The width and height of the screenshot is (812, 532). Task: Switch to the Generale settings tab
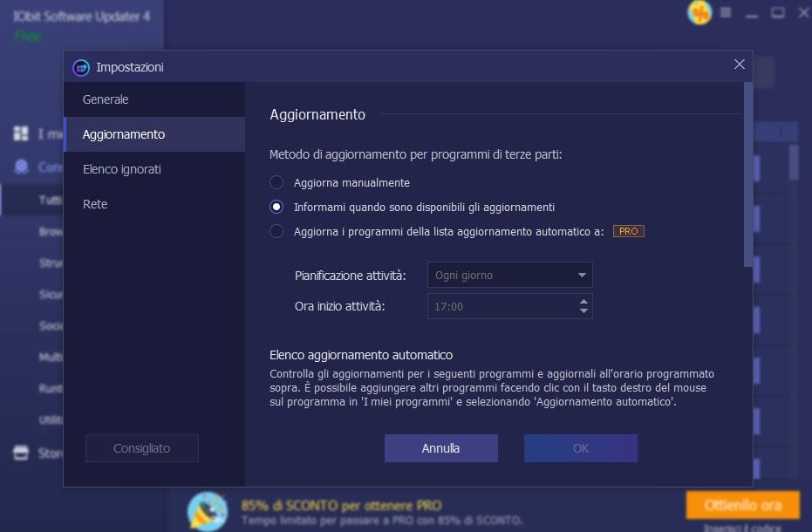point(106,99)
